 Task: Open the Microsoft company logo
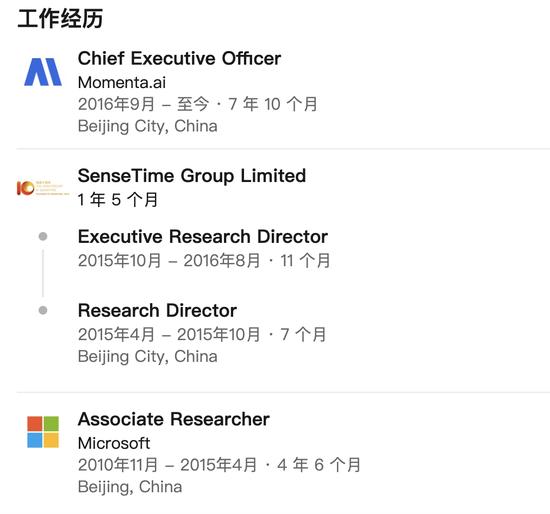(43, 432)
